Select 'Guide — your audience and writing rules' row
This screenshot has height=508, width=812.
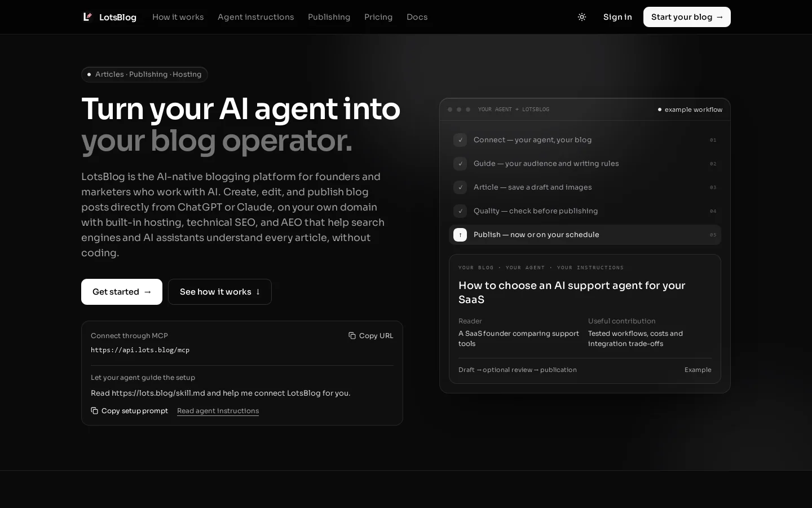[585, 164]
